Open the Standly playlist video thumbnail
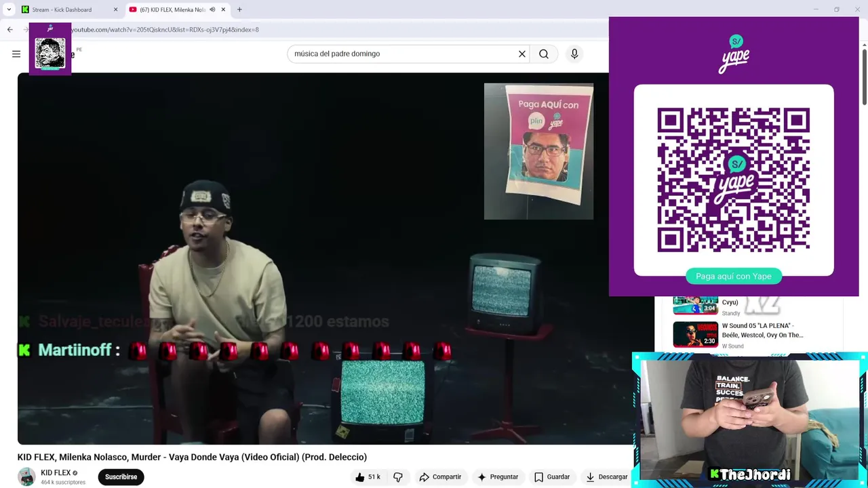This screenshot has width=868, height=488. tap(695, 306)
